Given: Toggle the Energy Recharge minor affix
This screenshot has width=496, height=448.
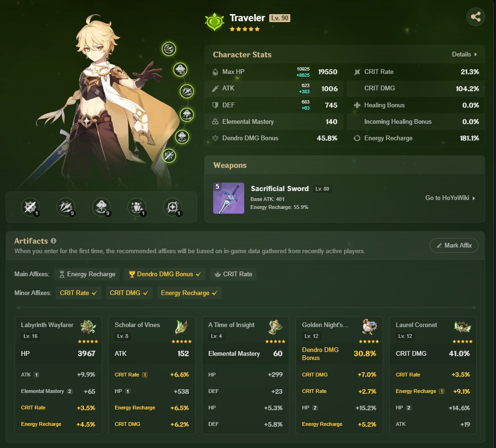Looking at the screenshot, I should tap(189, 293).
